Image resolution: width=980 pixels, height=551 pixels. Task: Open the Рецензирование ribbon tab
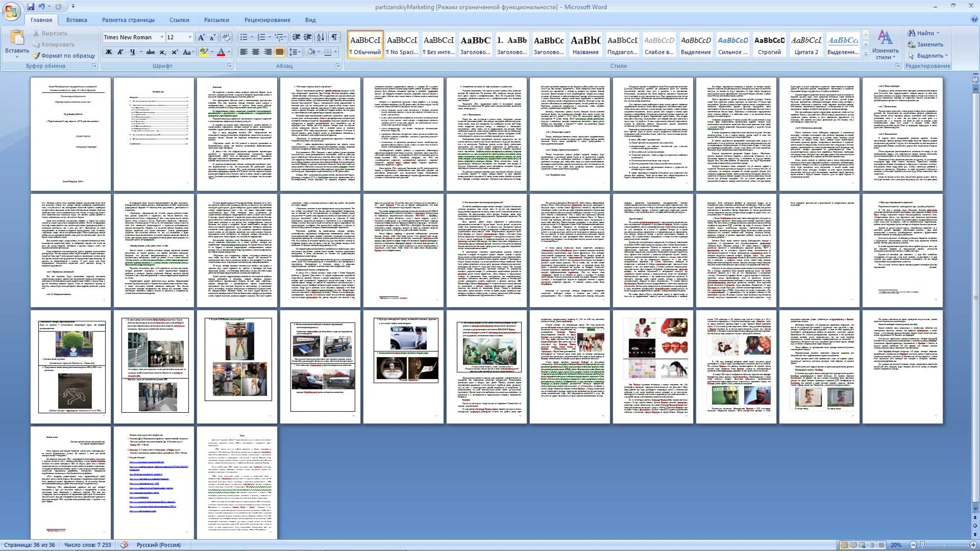click(x=267, y=20)
